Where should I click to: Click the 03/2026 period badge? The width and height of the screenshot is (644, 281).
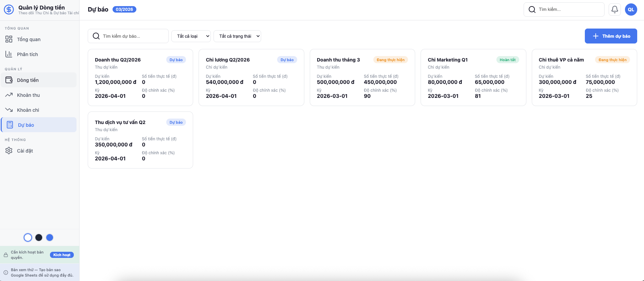tap(124, 10)
